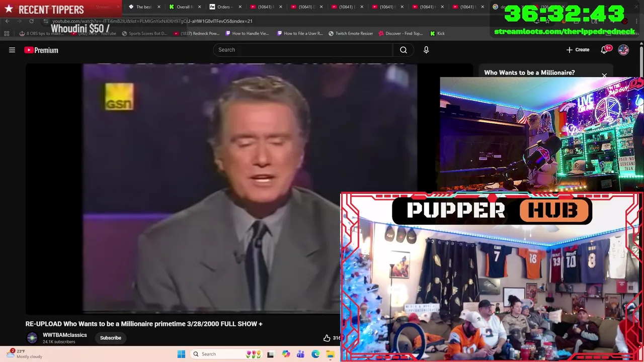Image resolution: width=644 pixels, height=362 pixels.
Task: Open Microsoft Edge from the taskbar
Action: [x=315, y=354]
